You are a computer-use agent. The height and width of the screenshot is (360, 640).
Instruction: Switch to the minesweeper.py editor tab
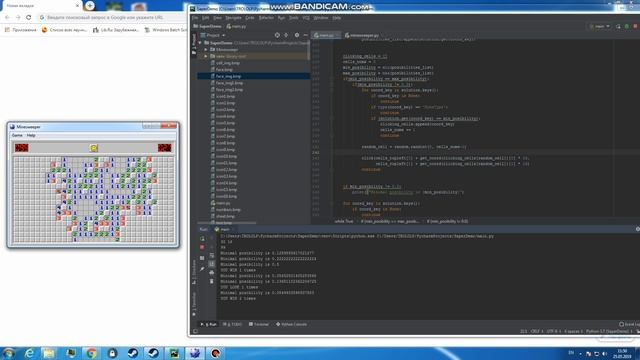(x=362, y=36)
